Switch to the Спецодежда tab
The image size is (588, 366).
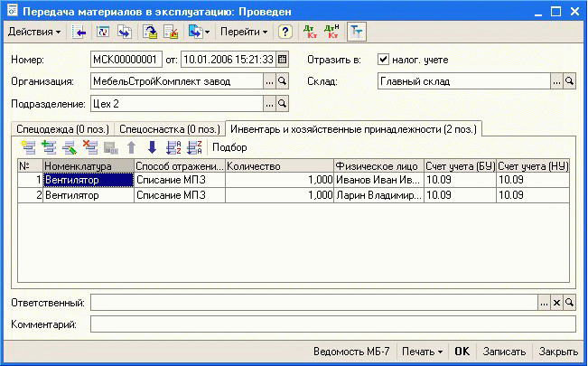(61, 128)
